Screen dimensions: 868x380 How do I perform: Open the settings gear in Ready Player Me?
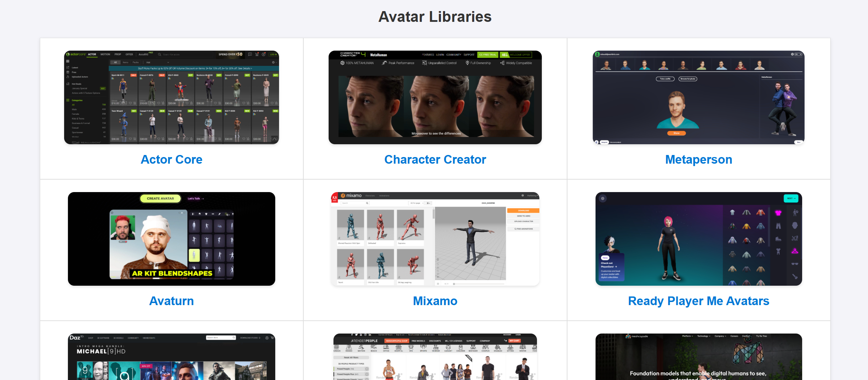coord(602,198)
